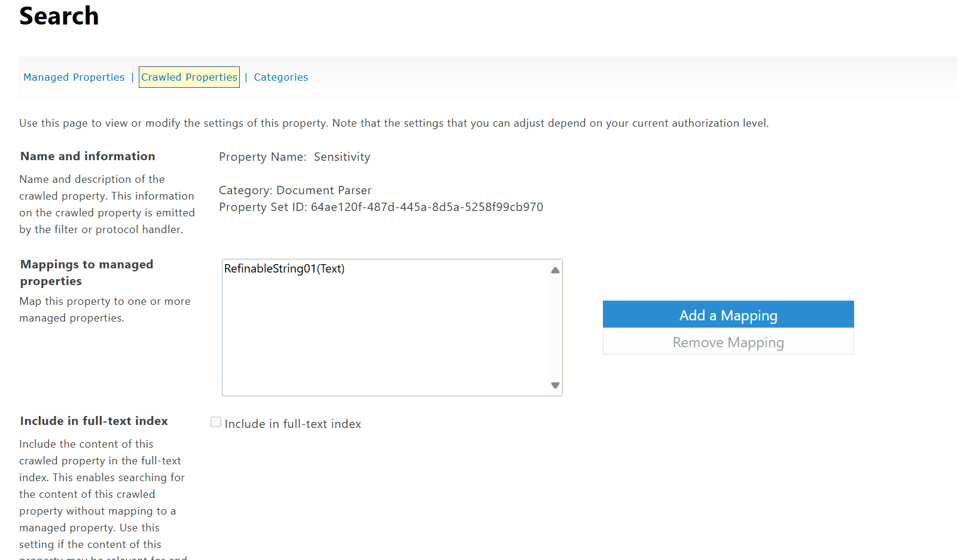
Task: Click the page intro sentence about authorization level
Action: pos(394,123)
